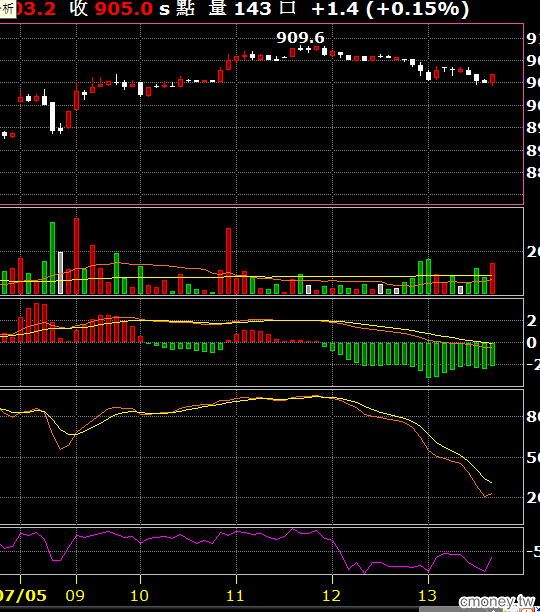Select the 09 hour marker on time axis
This screenshot has height=612, width=540.
(x=75, y=596)
